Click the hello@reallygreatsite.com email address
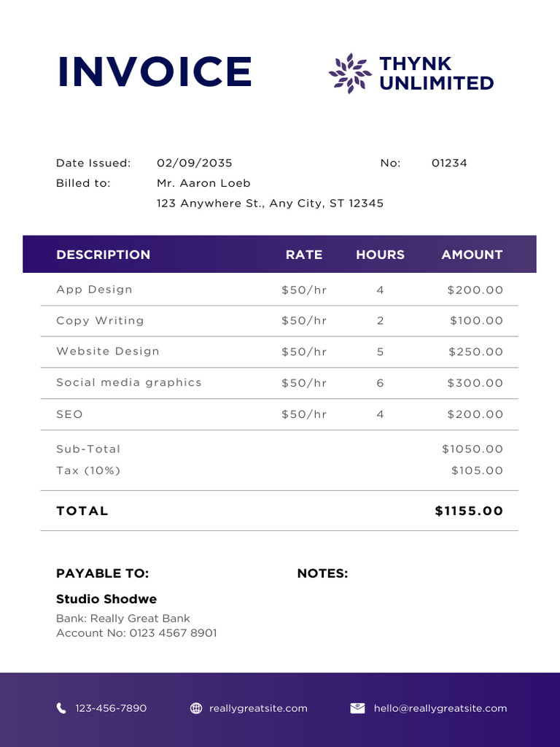 [x=440, y=708]
